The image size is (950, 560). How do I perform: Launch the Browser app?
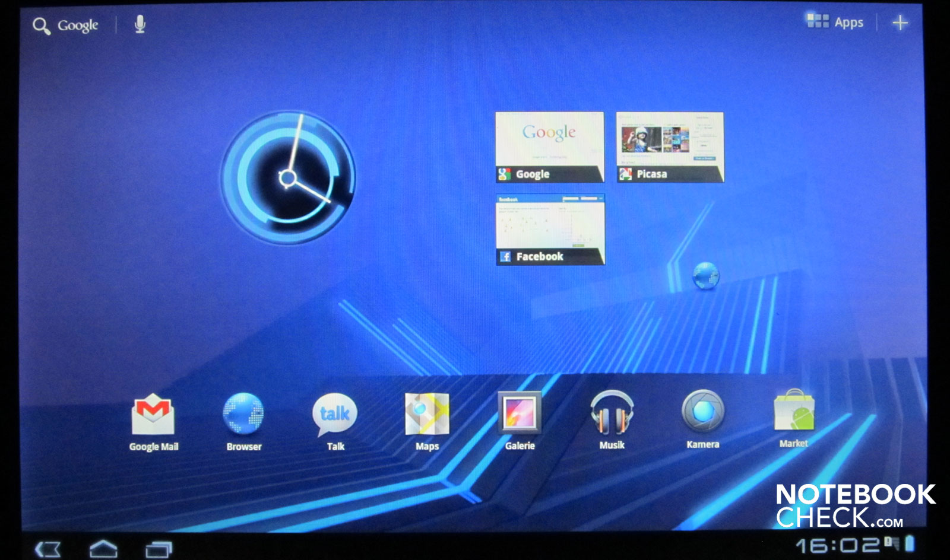[x=243, y=422]
